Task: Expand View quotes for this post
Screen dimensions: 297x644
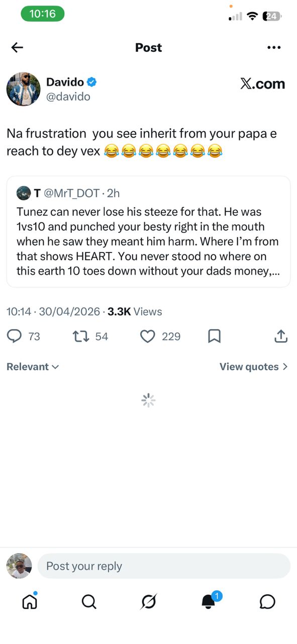Action: pyautogui.click(x=254, y=366)
